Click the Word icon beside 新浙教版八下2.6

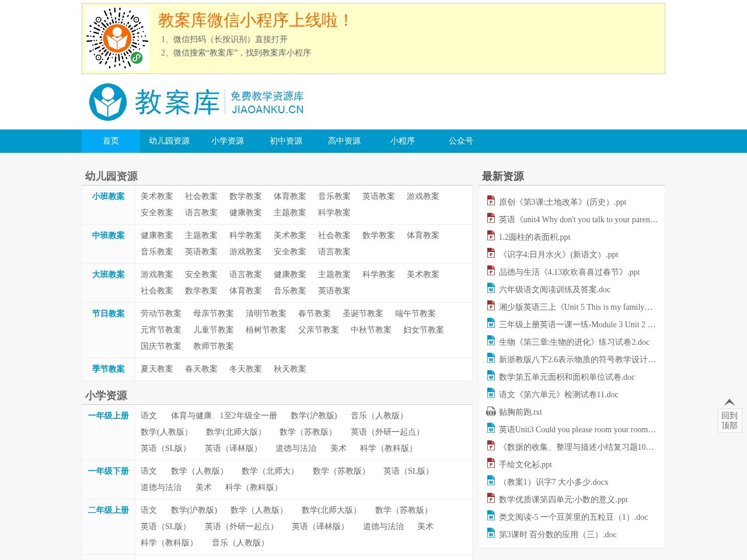491,358
